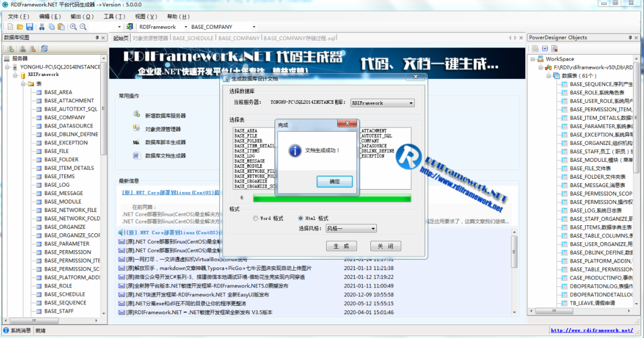Collapse the 数据表（61个）tree node
This screenshot has width=644, height=338.
[549, 76]
